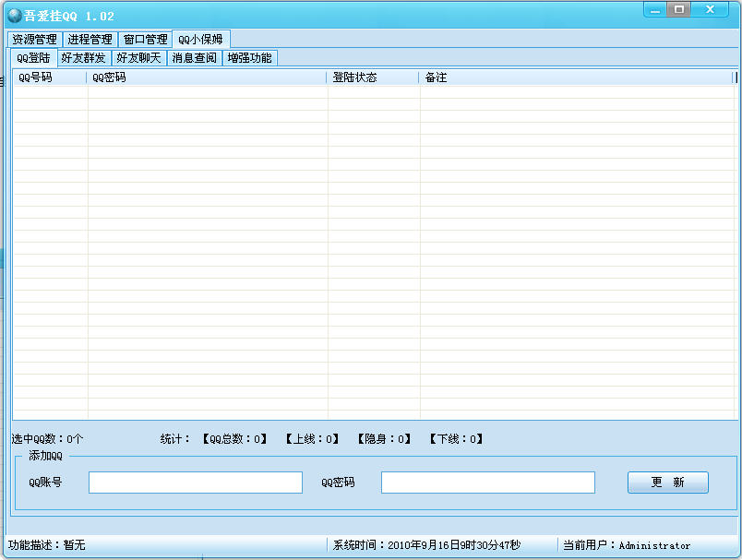Sort by QQ号码 column header
Viewport: 742px width, 560px height.
[50, 77]
